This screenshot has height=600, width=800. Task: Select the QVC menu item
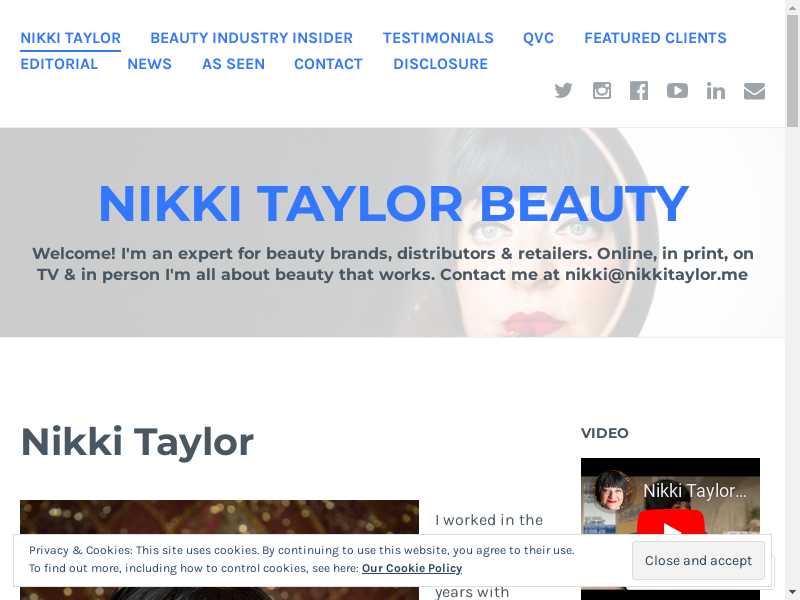(x=538, y=38)
